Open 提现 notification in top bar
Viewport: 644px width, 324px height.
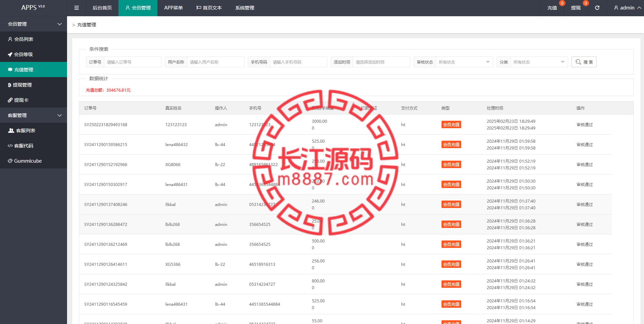576,8
